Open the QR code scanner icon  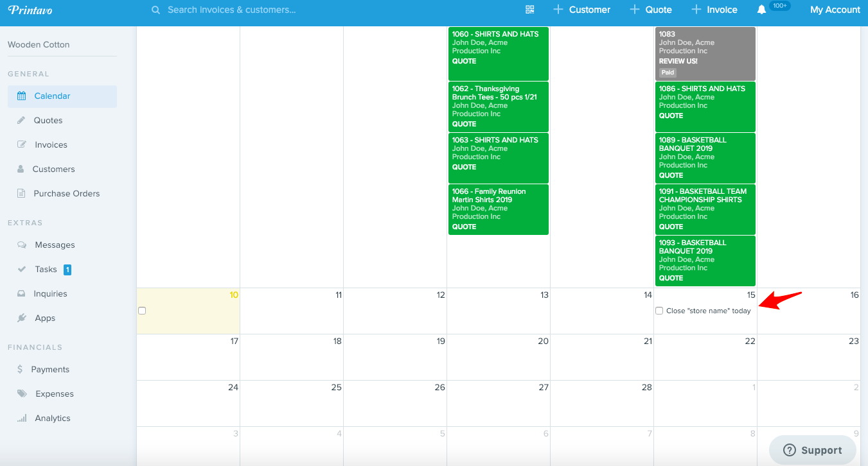tap(530, 10)
